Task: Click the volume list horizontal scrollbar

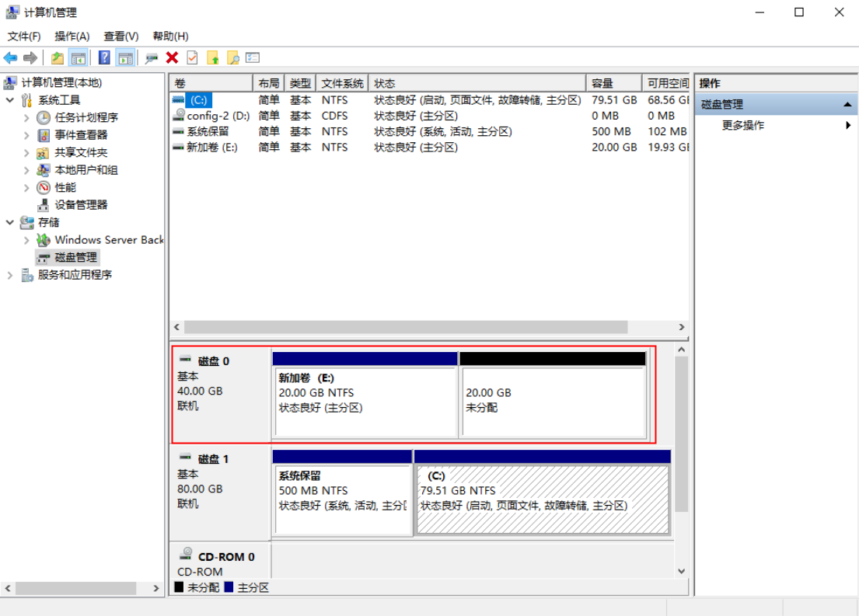Action: [x=404, y=327]
